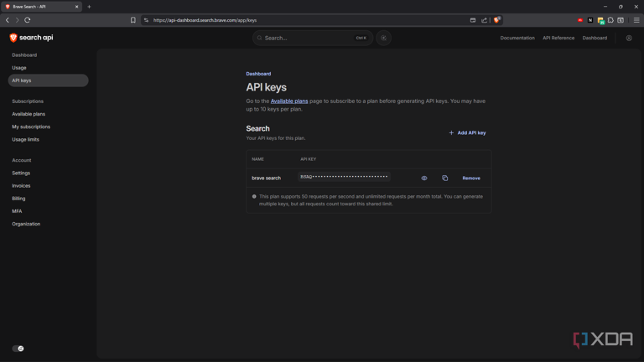Open API Reference in the top navigation

pyautogui.click(x=558, y=38)
